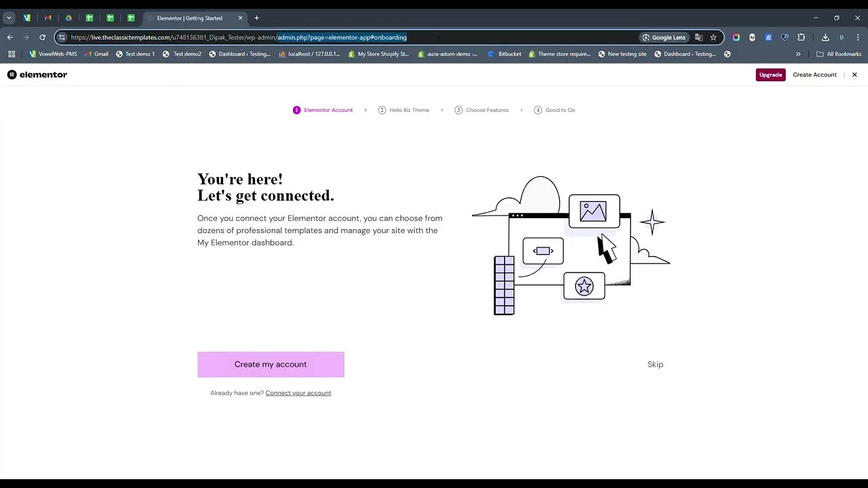Open the My Store Shopify bookmark
Image resolution: width=868 pixels, height=488 pixels.
[378, 54]
